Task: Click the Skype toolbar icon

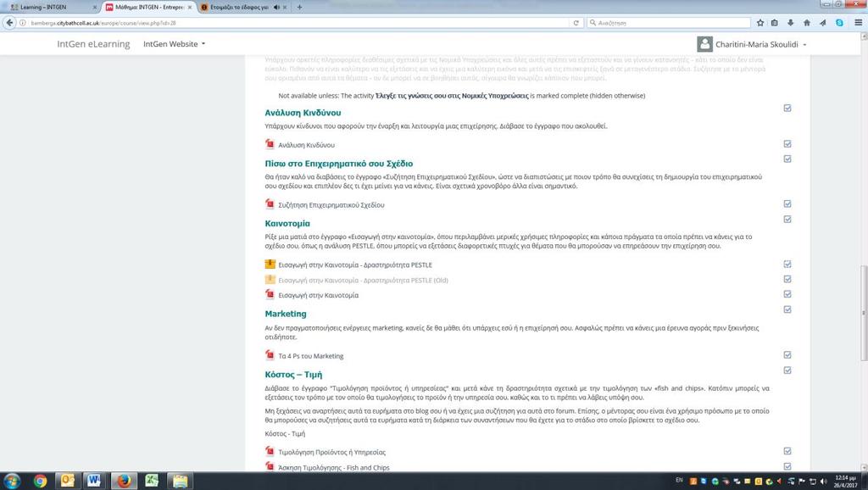Action: (839, 23)
